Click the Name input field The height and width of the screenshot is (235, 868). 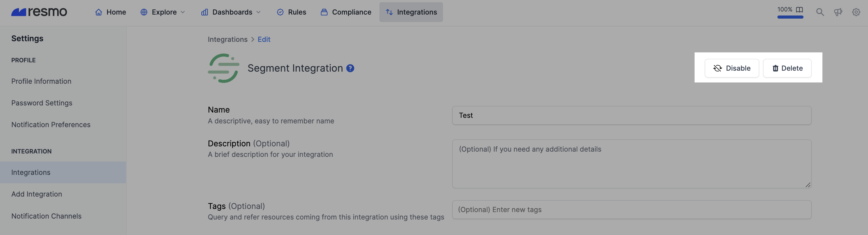tap(631, 115)
